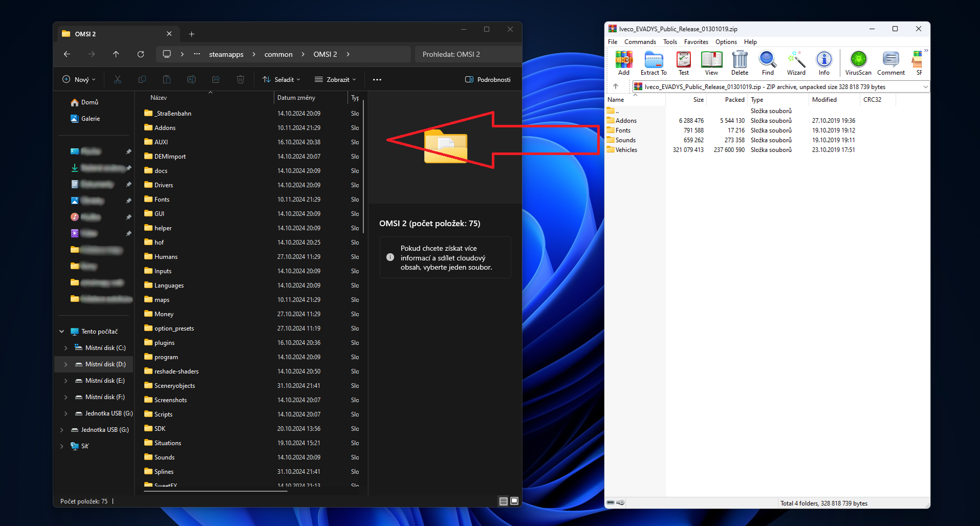Expand Místní disk (D:) tree node
This screenshot has height=526, width=980.
point(66,364)
